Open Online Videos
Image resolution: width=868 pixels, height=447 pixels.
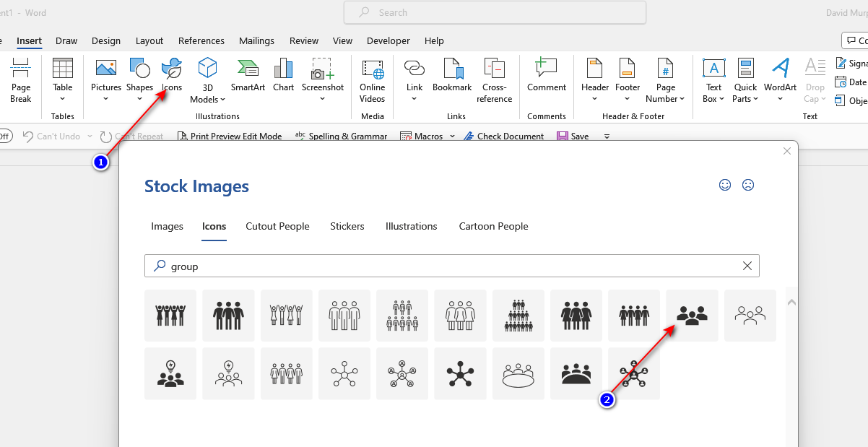373,80
